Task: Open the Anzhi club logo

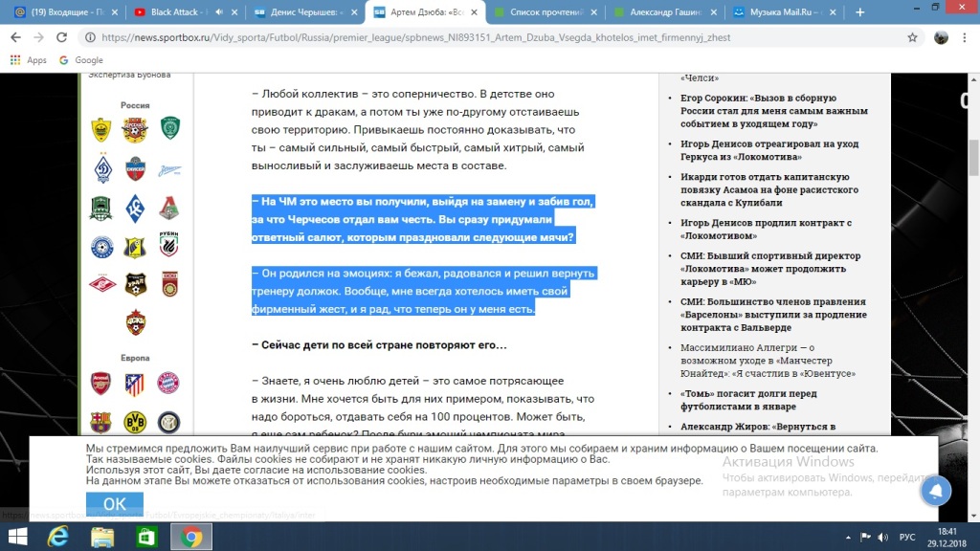Action: click(100, 129)
